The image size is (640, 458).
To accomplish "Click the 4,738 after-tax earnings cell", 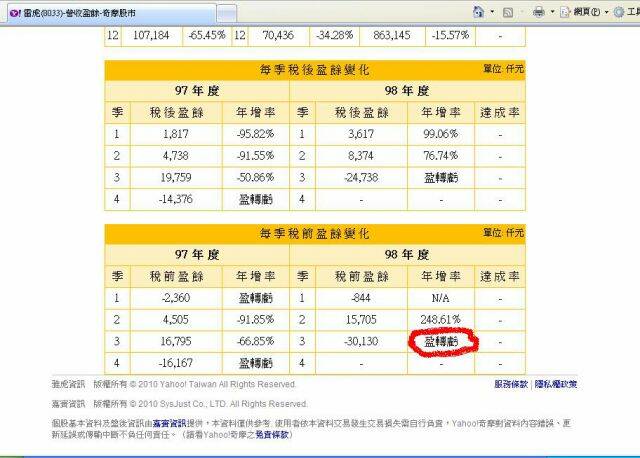I will (176, 156).
